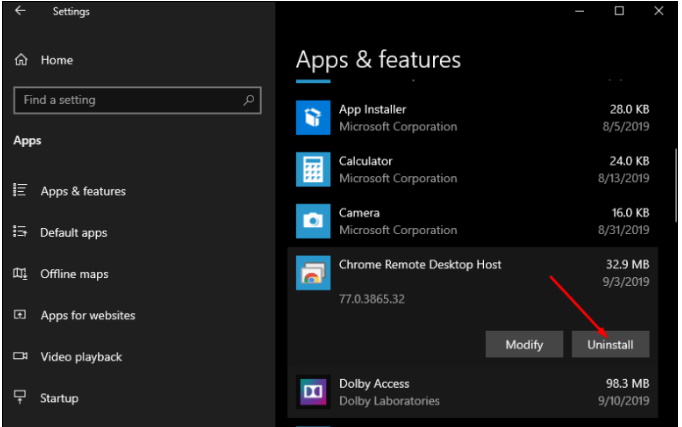
Task: Uninstall Chrome Remote Desktop Host
Action: 610,344
